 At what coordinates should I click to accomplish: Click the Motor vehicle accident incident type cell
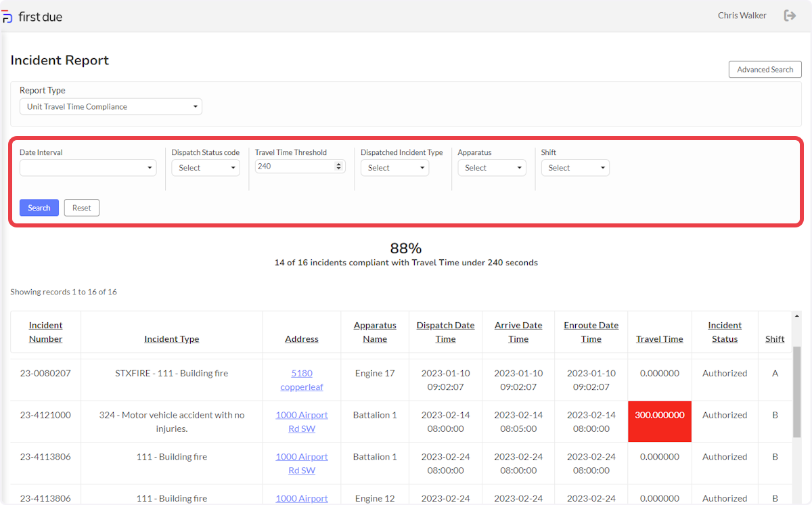tap(172, 422)
